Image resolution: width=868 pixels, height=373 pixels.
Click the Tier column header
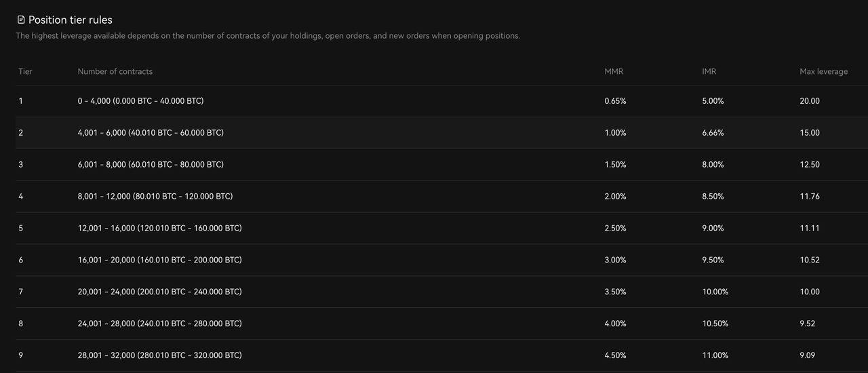[25, 71]
